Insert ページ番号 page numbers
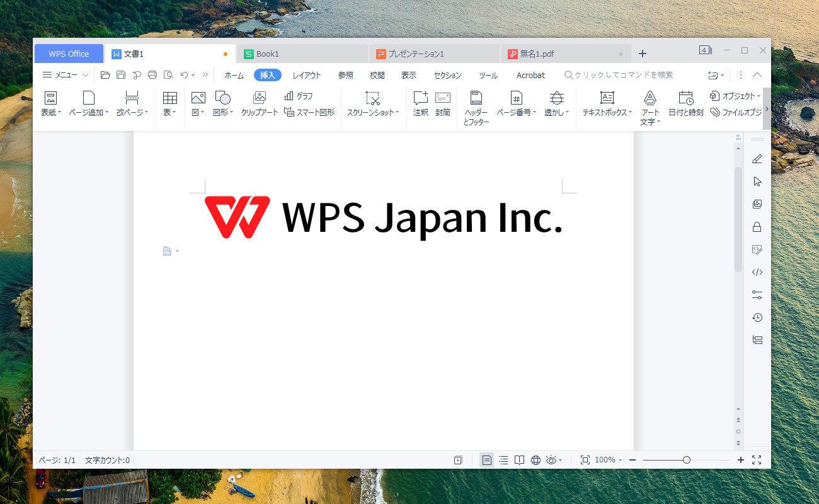This screenshot has height=504, width=819. (x=517, y=104)
